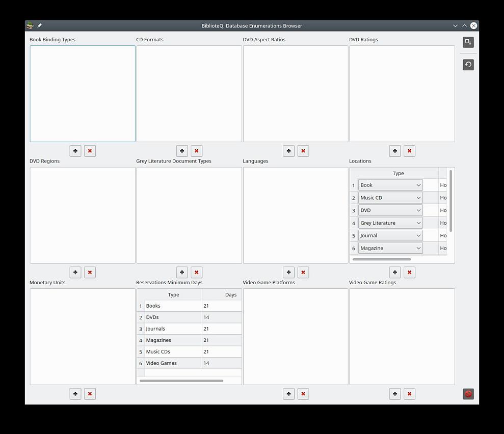Expand the Journal type dropdown
The width and height of the screenshot is (504, 434).
(390, 235)
